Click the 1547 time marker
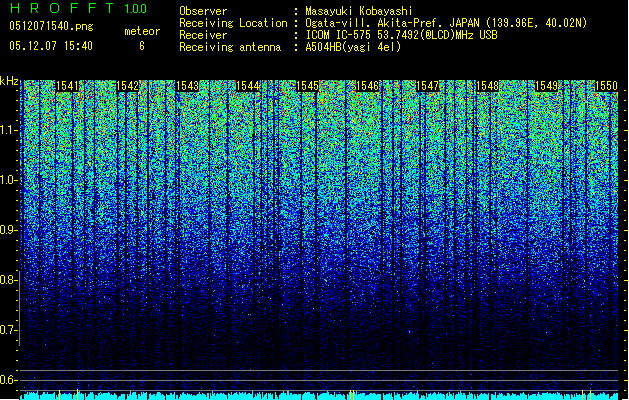This screenshot has width=629, height=400. pyautogui.click(x=428, y=86)
